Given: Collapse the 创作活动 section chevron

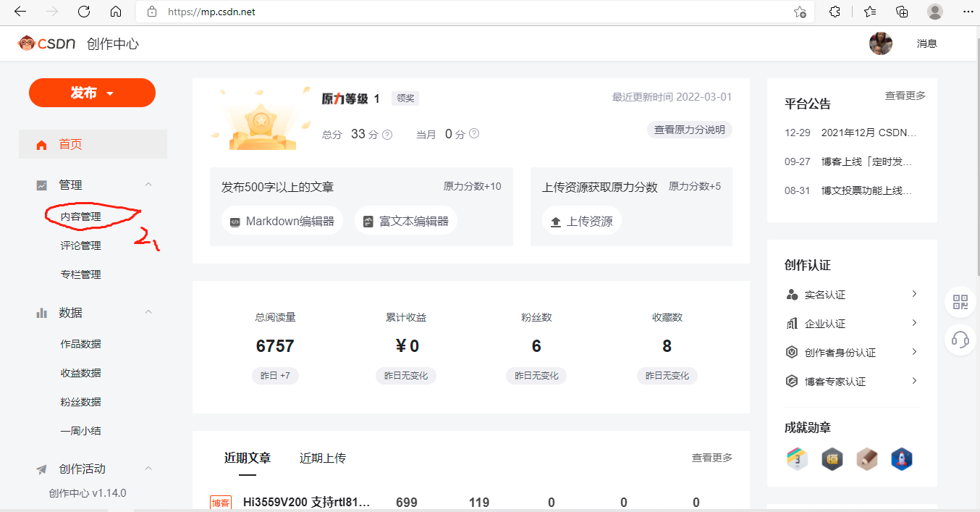Looking at the screenshot, I should pos(148,469).
